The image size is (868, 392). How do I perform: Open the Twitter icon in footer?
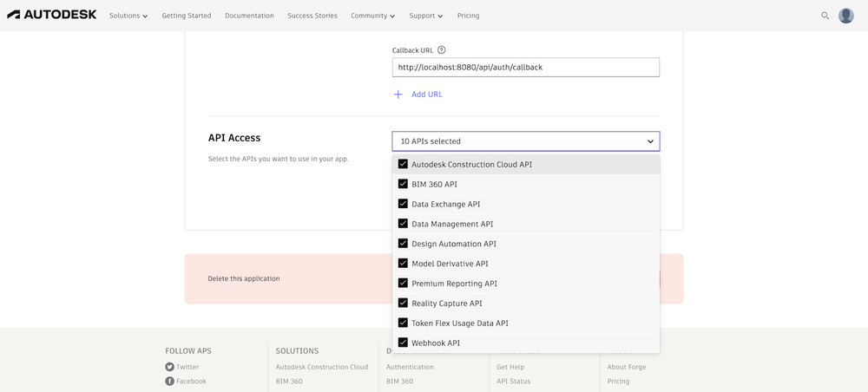[x=169, y=367]
